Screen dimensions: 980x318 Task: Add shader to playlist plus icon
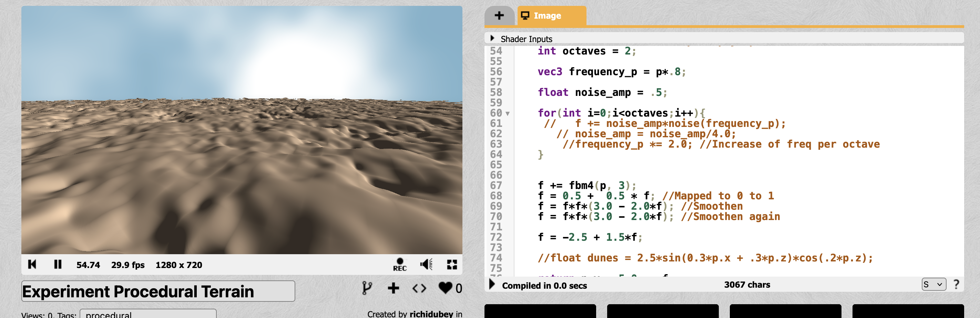(394, 288)
